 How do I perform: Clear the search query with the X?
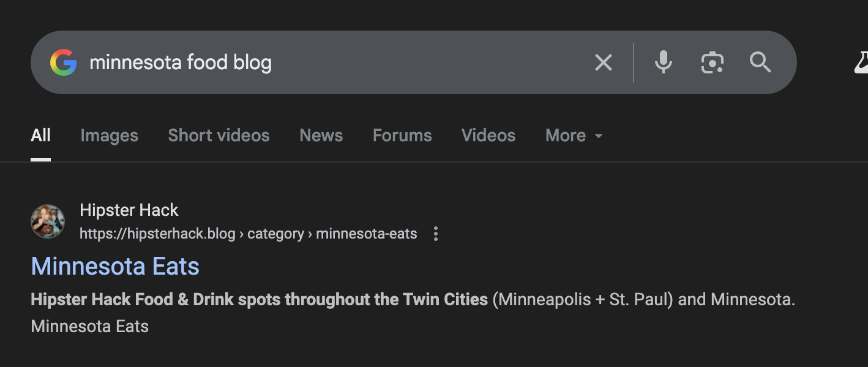pos(603,62)
